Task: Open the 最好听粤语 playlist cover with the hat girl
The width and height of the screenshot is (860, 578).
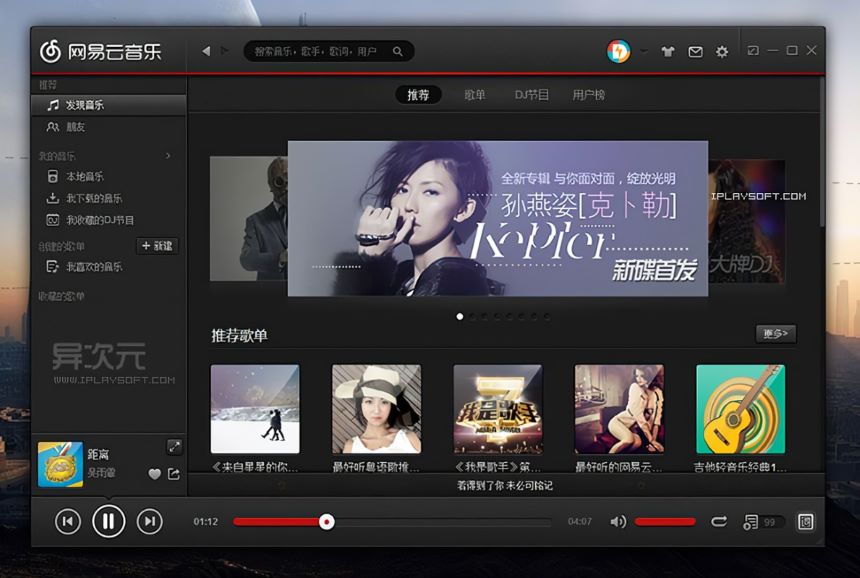Action: (x=377, y=409)
